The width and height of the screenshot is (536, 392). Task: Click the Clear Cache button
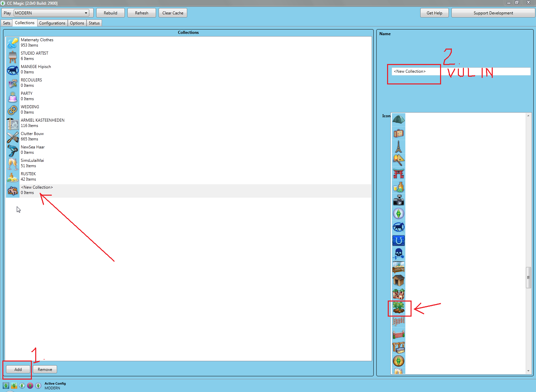173,13
